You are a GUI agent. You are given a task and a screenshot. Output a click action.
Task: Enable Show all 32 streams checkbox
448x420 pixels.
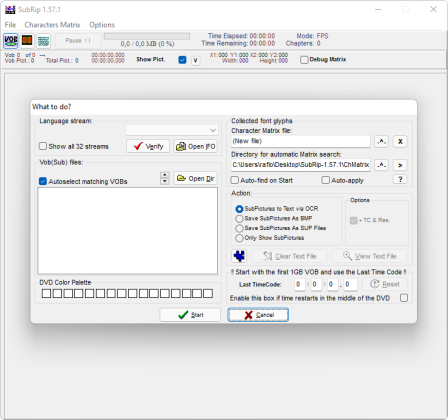point(43,146)
